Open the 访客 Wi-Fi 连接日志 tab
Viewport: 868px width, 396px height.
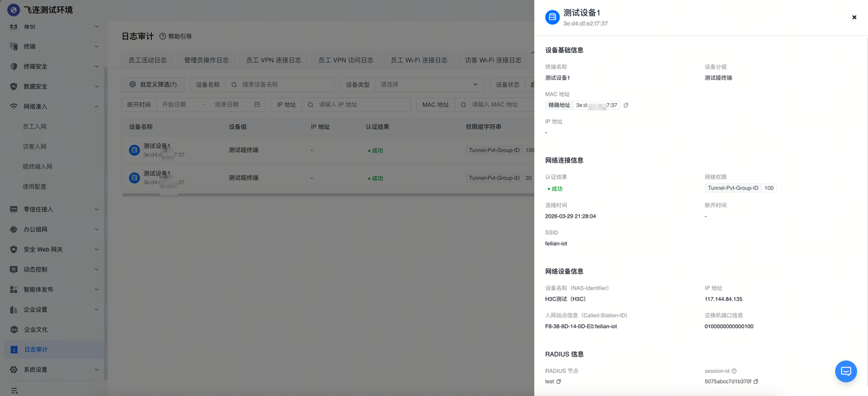tap(493, 60)
